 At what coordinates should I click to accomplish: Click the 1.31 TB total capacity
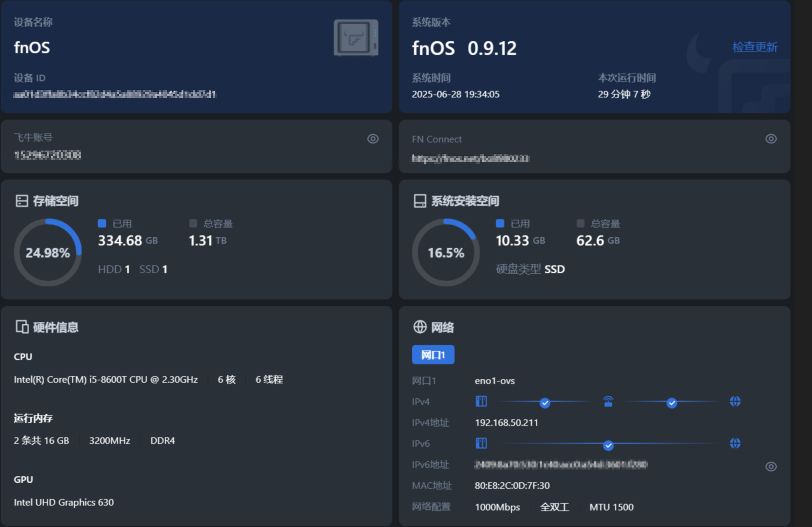pyautogui.click(x=208, y=241)
